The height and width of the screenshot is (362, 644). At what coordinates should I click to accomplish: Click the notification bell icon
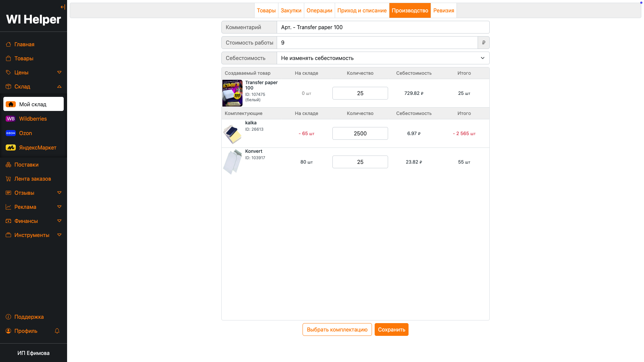pyautogui.click(x=57, y=331)
